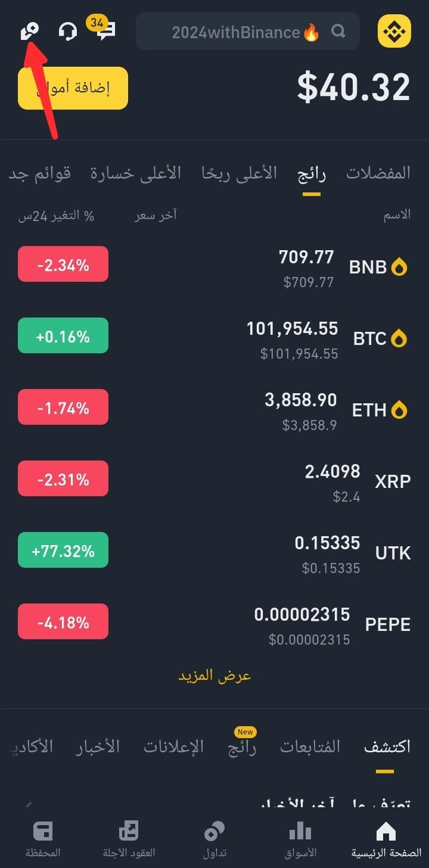Go to Futures tab (العقود الآجلة)
The width and height of the screenshot is (429, 868).
pyautogui.click(x=129, y=839)
